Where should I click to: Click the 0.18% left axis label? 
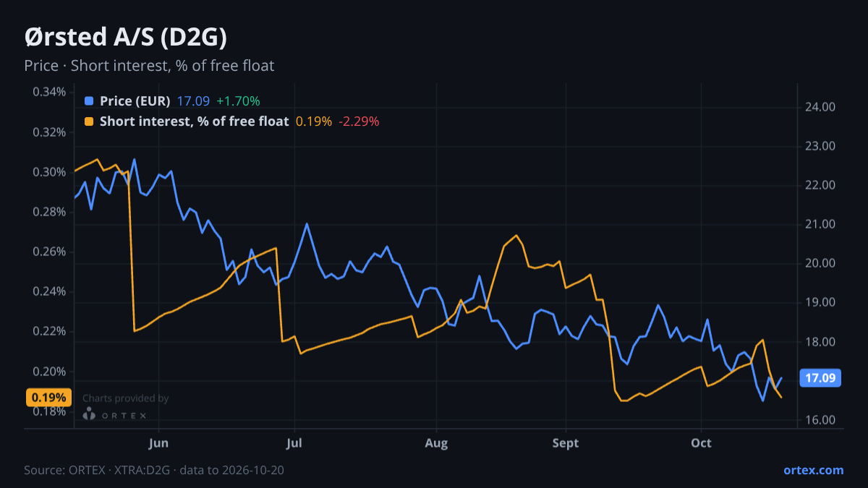coord(49,411)
